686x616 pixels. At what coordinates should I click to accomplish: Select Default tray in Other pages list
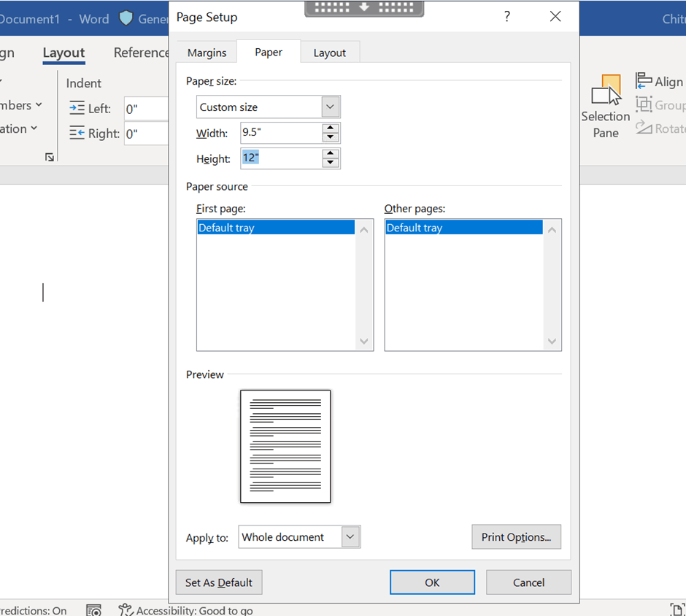pyautogui.click(x=464, y=228)
